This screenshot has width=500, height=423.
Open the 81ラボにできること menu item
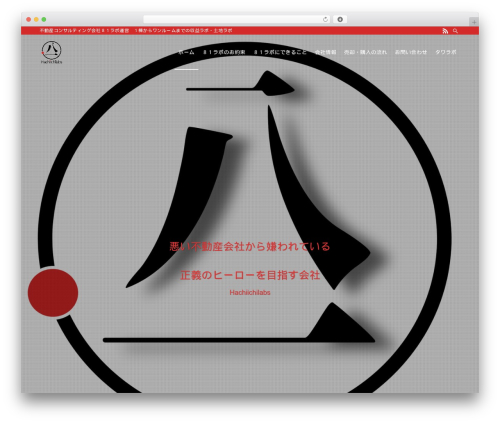pyautogui.click(x=280, y=52)
